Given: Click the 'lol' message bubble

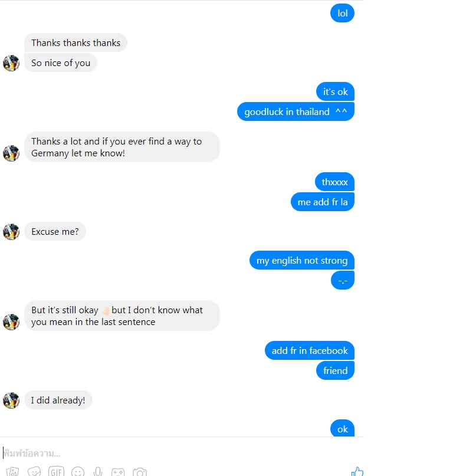Looking at the screenshot, I should [342, 13].
